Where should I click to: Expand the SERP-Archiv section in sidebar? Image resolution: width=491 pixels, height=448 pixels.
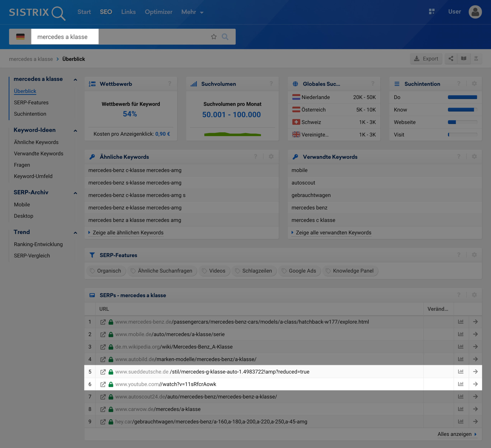[x=75, y=192]
